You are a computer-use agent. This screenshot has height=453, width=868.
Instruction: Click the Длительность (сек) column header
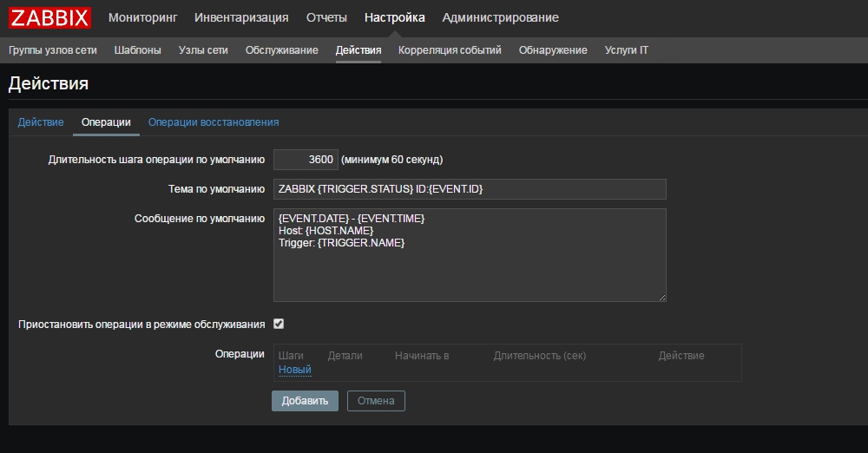(x=540, y=356)
